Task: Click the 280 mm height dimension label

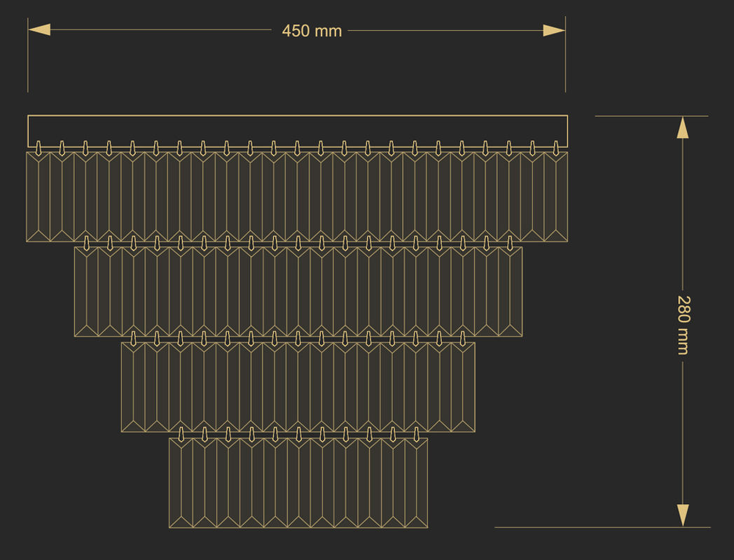Action: pyautogui.click(x=684, y=325)
